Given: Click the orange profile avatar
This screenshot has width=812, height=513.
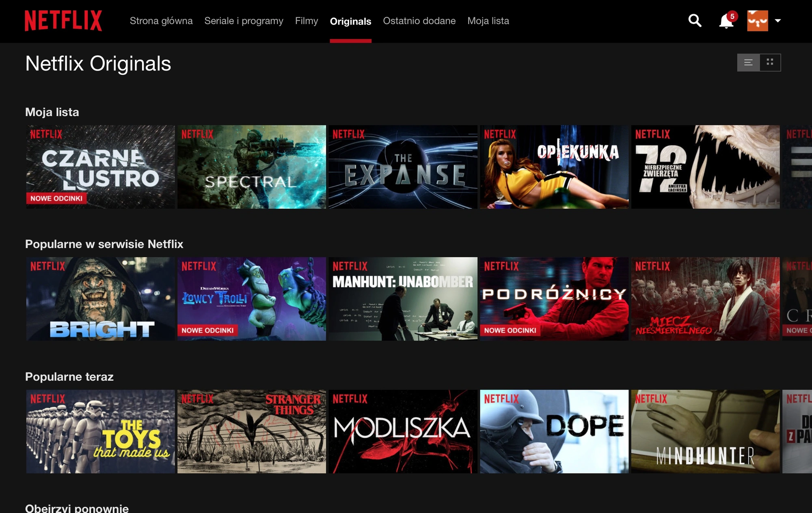Looking at the screenshot, I should [x=758, y=21].
